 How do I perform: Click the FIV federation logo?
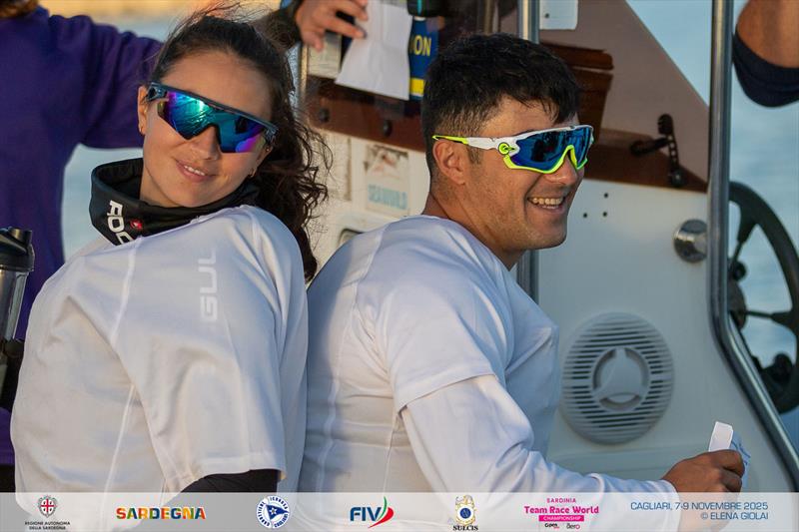[x=372, y=512]
